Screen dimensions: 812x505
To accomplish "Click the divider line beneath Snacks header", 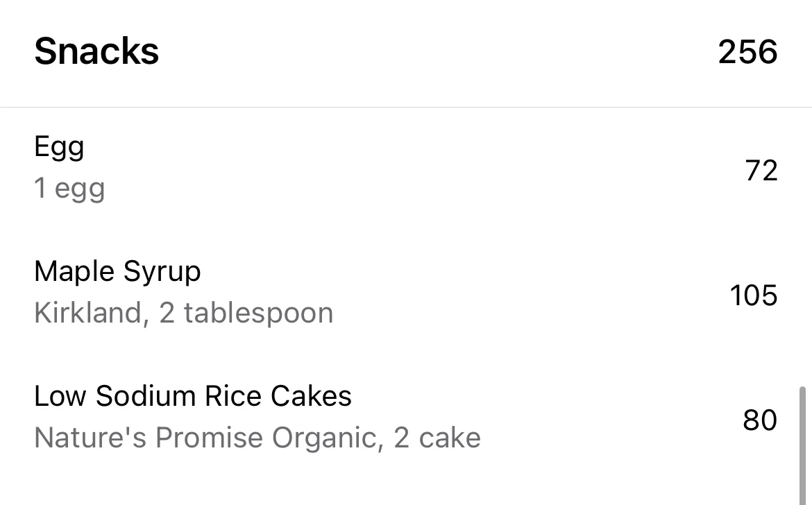I will (406, 107).
